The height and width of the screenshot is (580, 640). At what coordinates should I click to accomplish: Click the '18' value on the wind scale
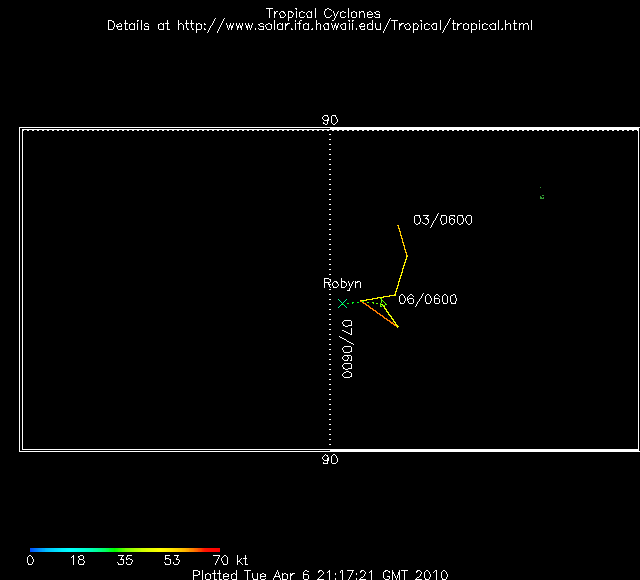click(x=78, y=560)
